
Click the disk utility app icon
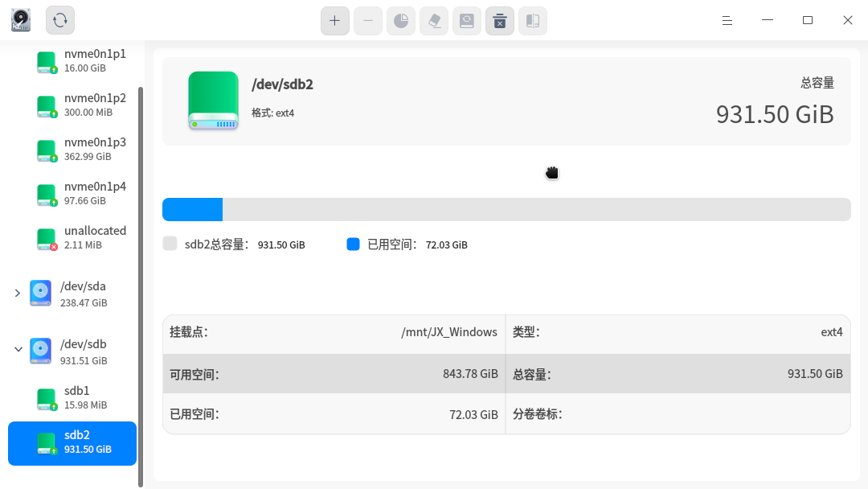tap(21, 20)
